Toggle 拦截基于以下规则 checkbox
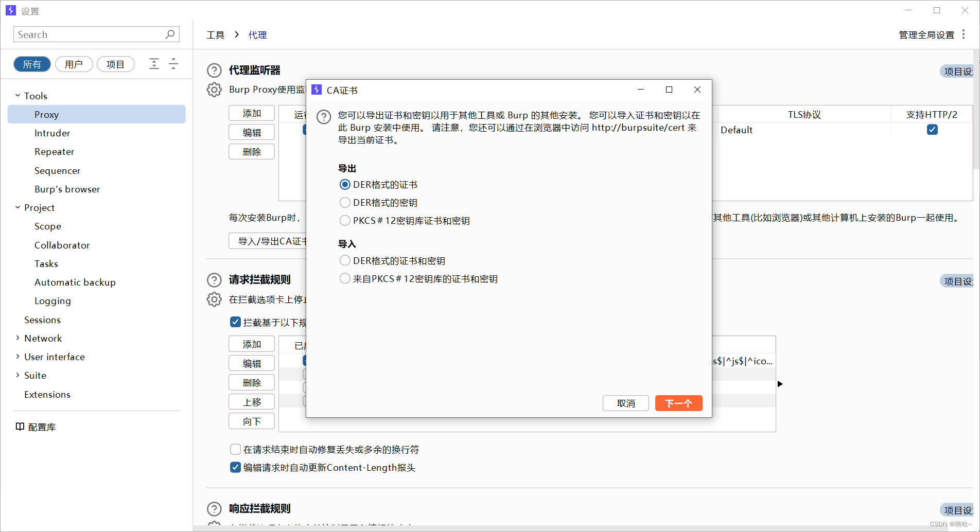 [x=235, y=322]
